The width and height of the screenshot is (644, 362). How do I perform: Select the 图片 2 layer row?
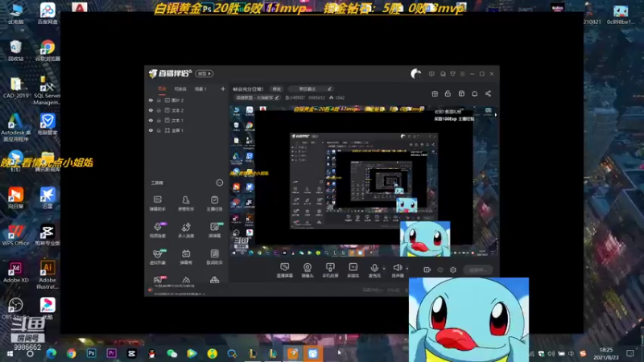coord(187,100)
